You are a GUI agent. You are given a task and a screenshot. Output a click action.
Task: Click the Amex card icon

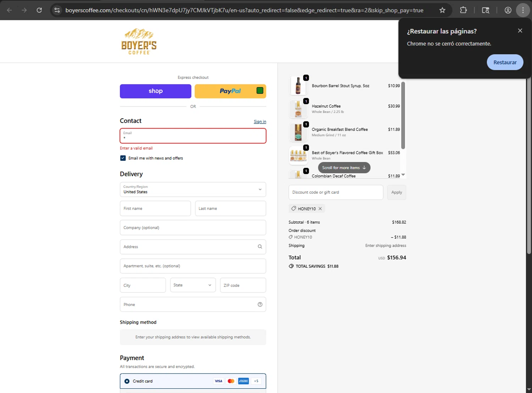[243, 381]
